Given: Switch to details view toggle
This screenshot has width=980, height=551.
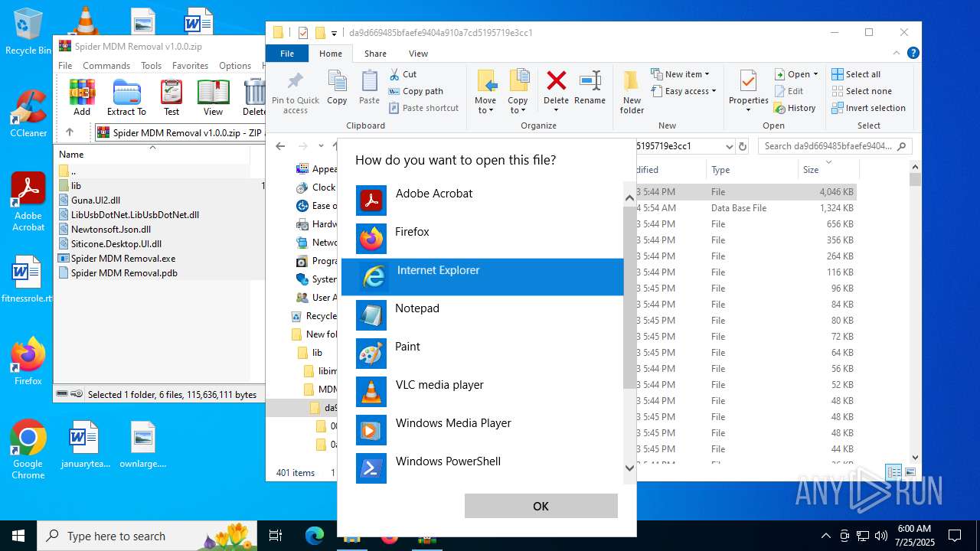Looking at the screenshot, I should 893,472.
